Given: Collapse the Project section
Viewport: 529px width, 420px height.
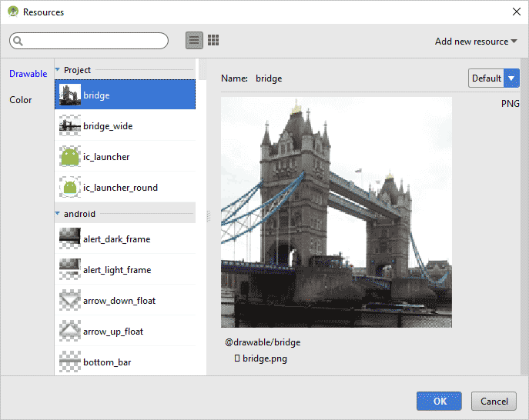Looking at the screenshot, I should tap(58, 70).
